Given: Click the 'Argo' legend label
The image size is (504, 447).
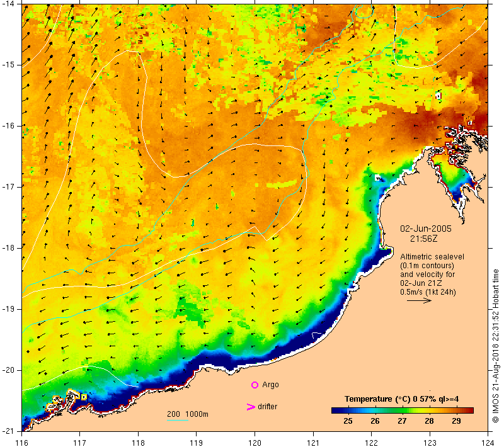Looking at the screenshot, I should (270, 385).
